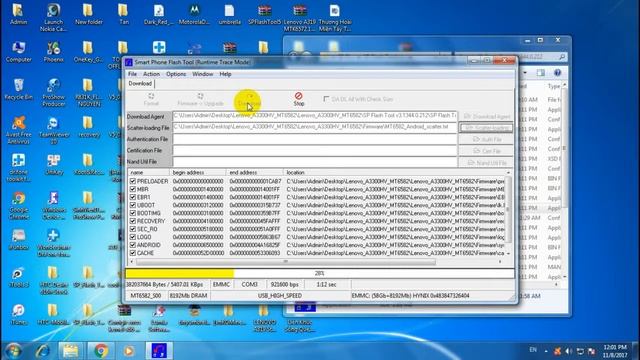Select the Download tab
The image size is (640, 360).
[140, 84]
